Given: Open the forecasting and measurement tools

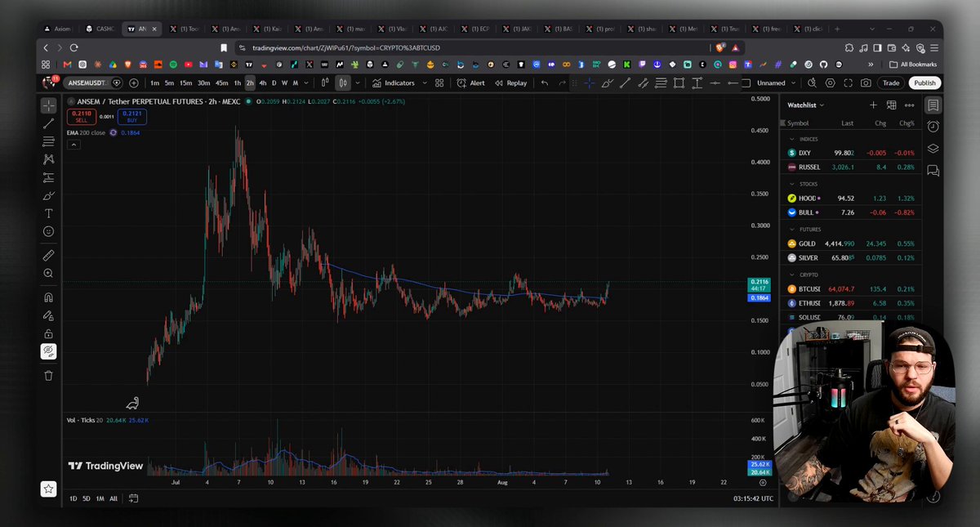Looking at the screenshot, I should click(48, 177).
